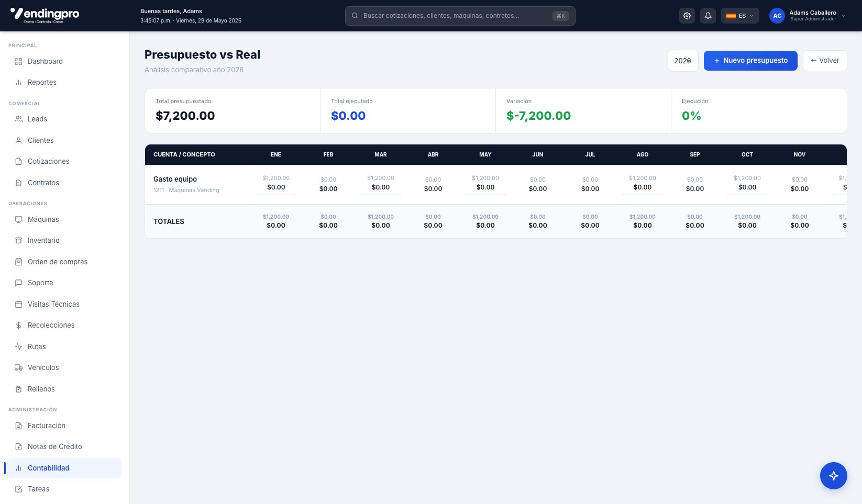Click the Rellenos clipboard icon

[x=18, y=389]
